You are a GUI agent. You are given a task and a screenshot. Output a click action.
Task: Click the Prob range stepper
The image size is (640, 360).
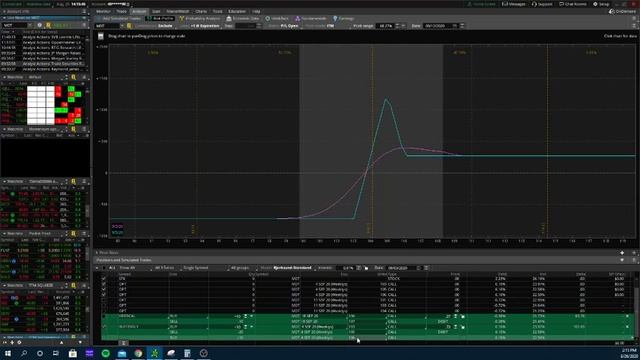398,26
